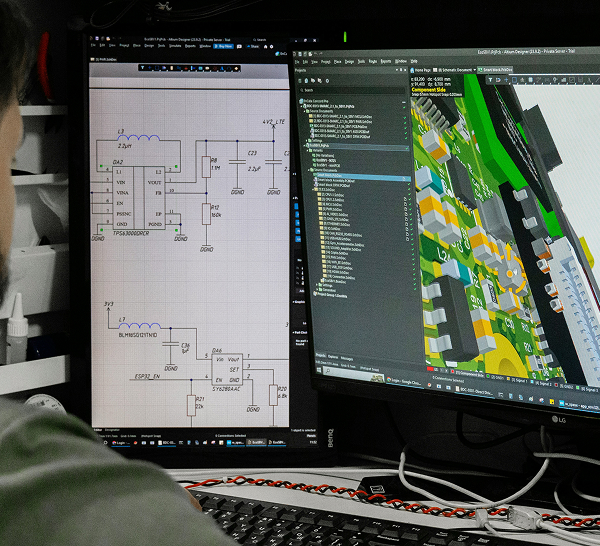
Task: Click the Search field in Projects panel
Action: point(351,90)
